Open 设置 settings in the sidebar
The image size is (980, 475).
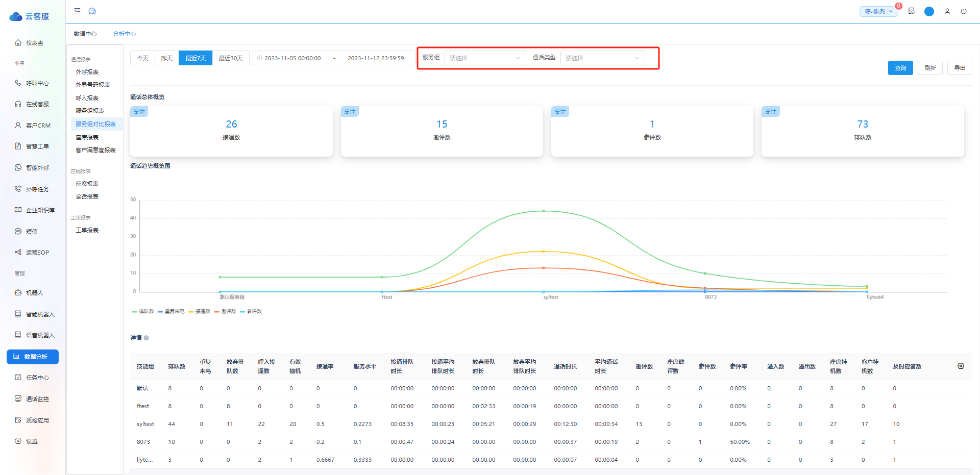pyautogui.click(x=27, y=441)
